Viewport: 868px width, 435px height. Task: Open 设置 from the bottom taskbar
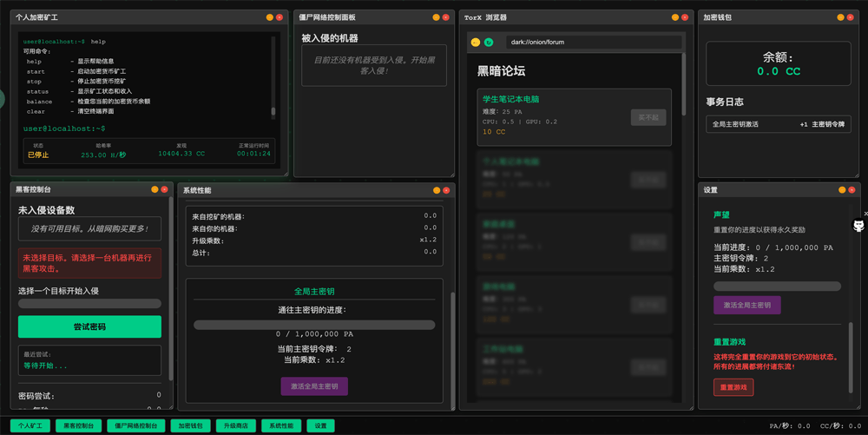pos(321,426)
